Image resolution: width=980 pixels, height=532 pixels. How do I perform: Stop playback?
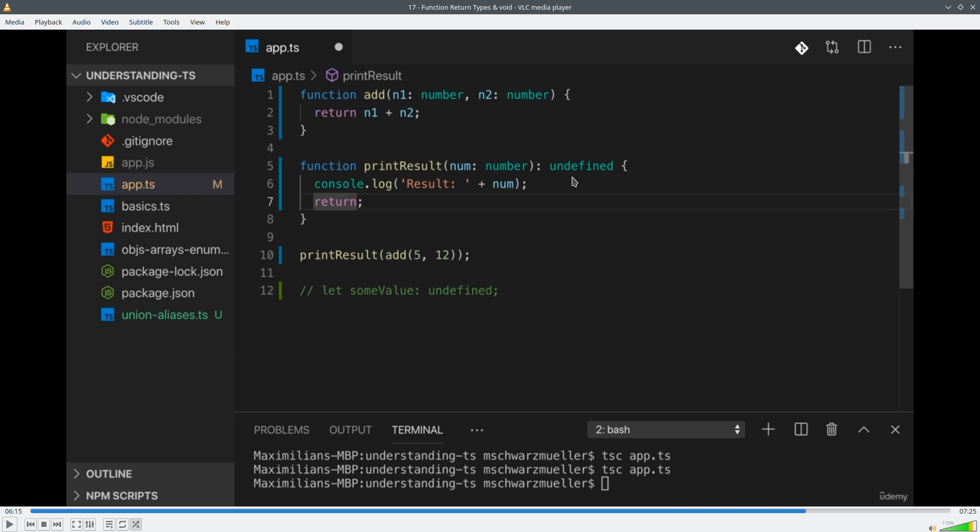(x=44, y=524)
